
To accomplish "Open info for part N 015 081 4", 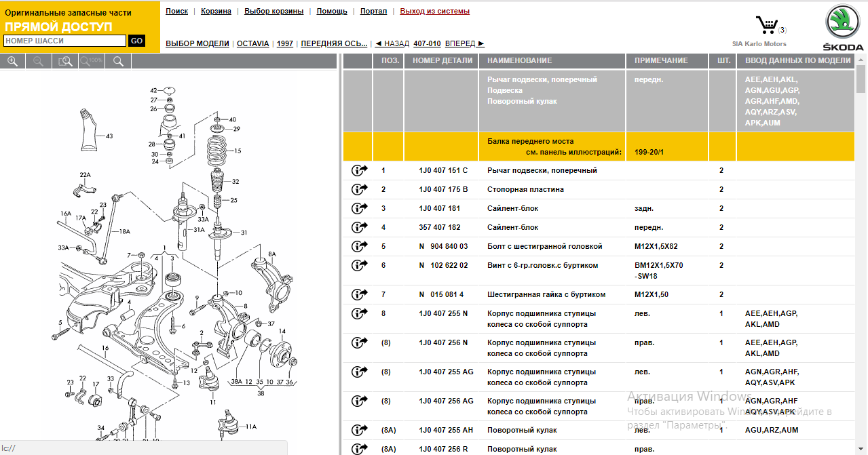I will point(359,294).
